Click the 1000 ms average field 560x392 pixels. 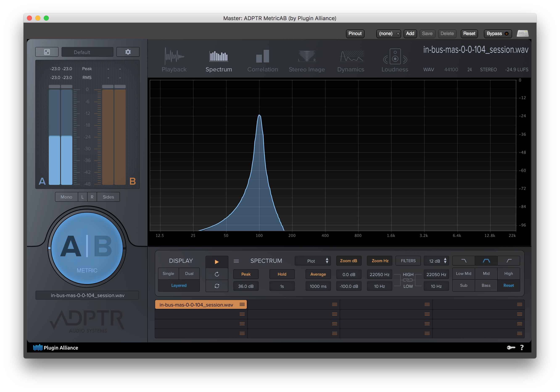tap(318, 286)
